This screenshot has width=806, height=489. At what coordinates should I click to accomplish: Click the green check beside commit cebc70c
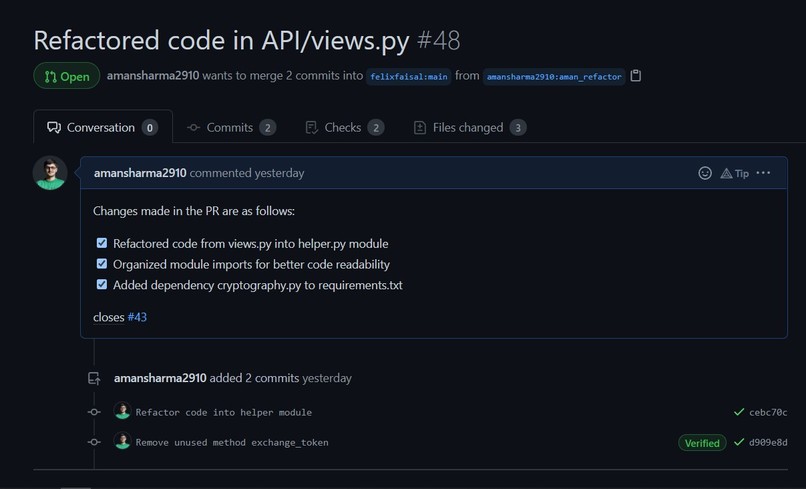[x=739, y=412]
